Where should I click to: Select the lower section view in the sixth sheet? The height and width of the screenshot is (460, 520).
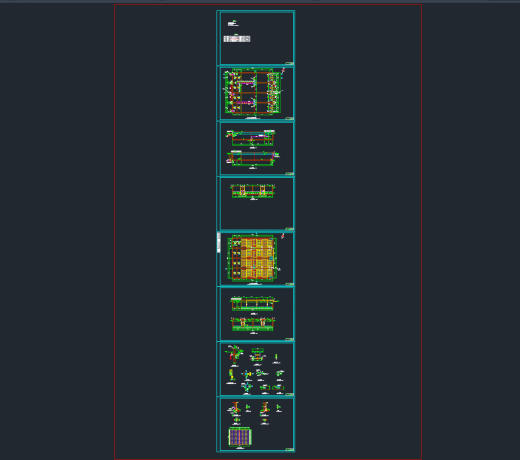tap(253, 324)
